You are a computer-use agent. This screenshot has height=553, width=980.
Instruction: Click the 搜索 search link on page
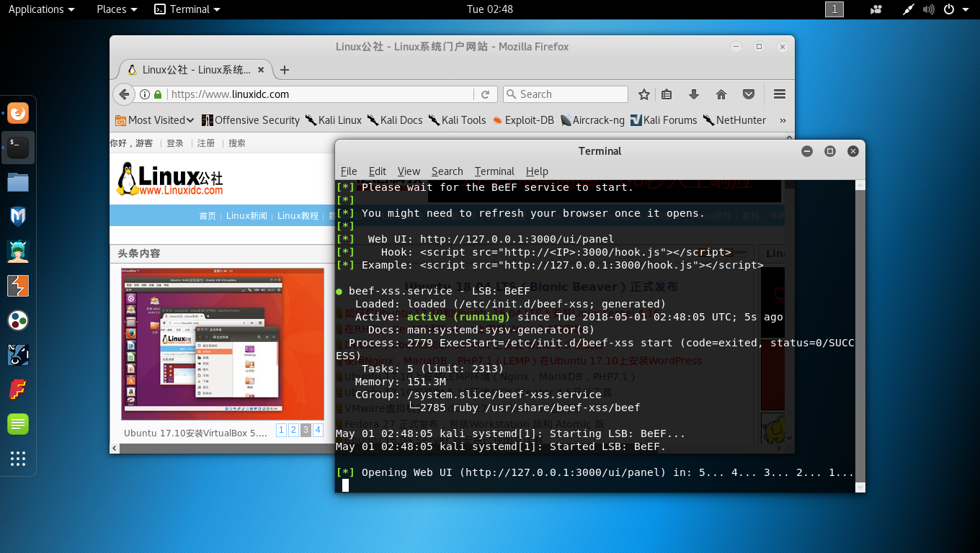point(237,143)
